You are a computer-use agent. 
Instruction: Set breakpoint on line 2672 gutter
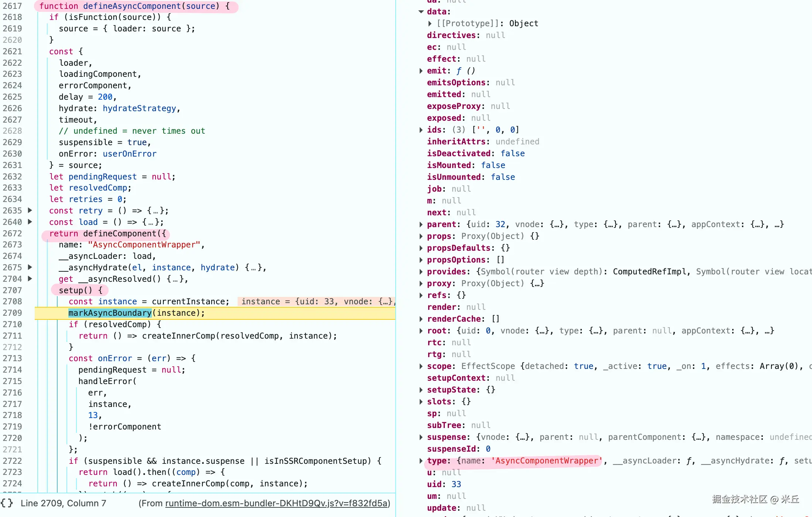pyautogui.click(x=13, y=233)
